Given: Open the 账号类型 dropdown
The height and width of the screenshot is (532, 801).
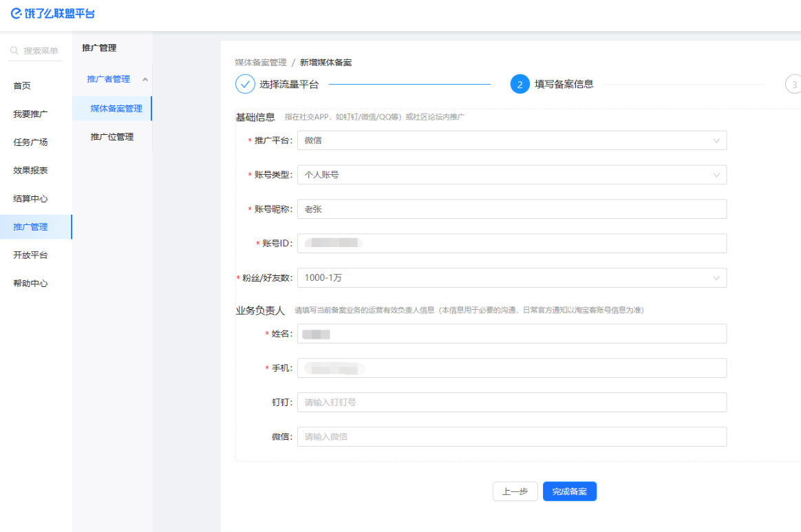Looking at the screenshot, I should coord(511,175).
